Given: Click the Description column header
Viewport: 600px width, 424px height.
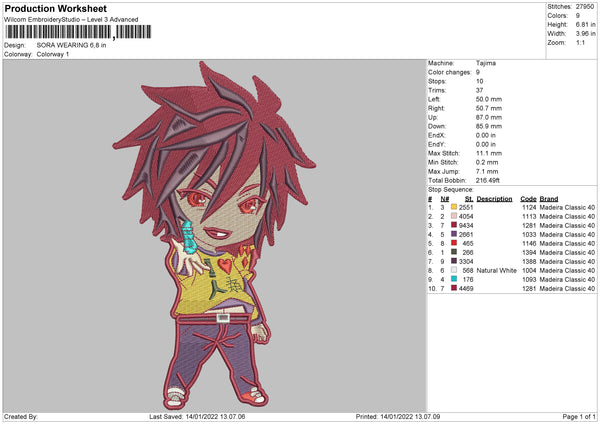Looking at the screenshot, I should (494, 199).
